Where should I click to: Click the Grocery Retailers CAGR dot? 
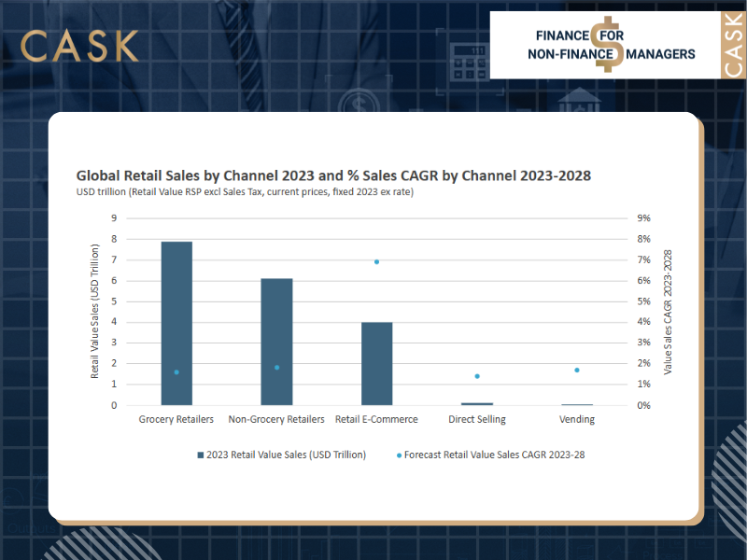pos(176,372)
